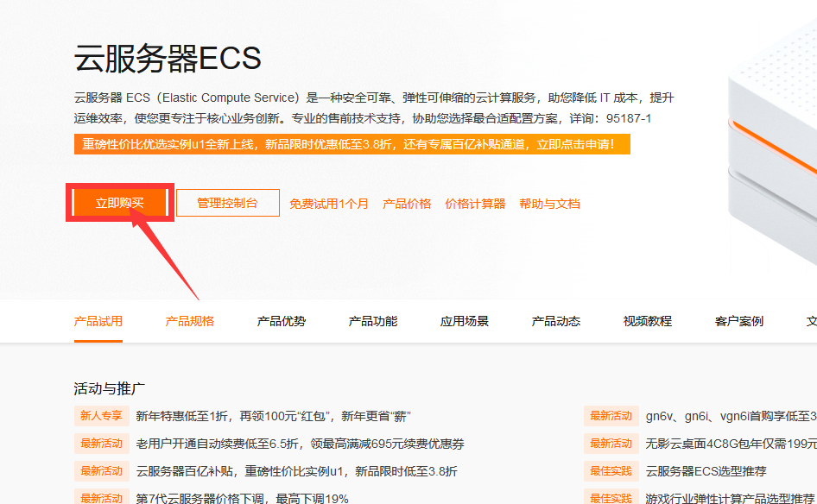The height and width of the screenshot is (504, 817).
Task: Click 最佳实践 tag beside 云服务器ECS选型推荐
Action: click(x=611, y=471)
